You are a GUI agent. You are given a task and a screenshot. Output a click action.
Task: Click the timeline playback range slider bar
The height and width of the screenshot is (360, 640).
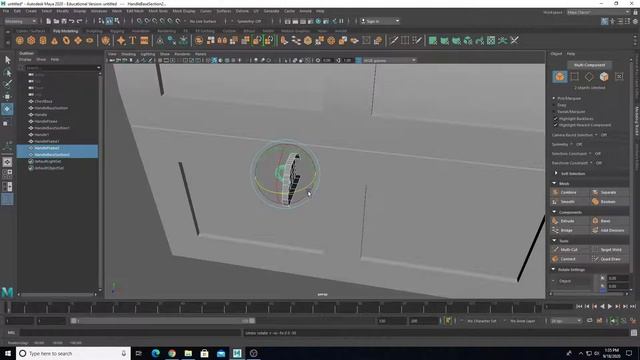[162, 321]
